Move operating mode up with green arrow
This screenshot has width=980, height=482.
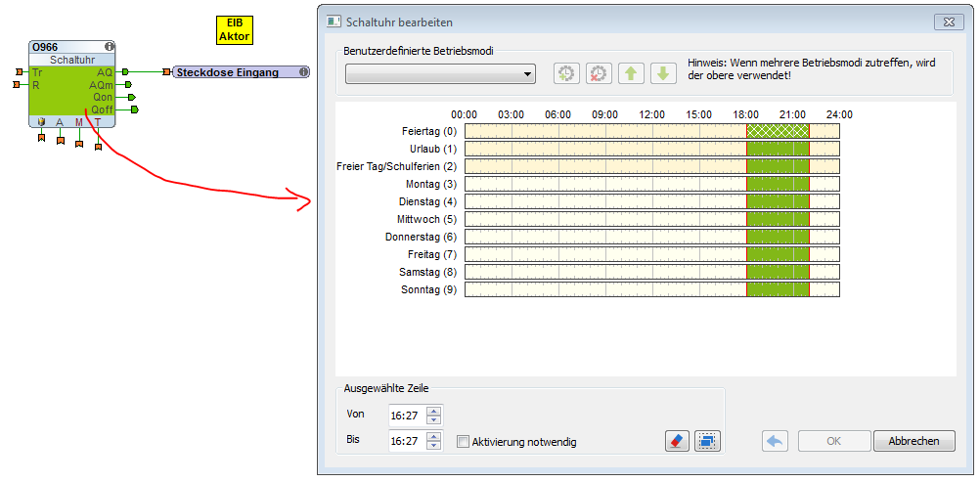pyautogui.click(x=631, y=73)
